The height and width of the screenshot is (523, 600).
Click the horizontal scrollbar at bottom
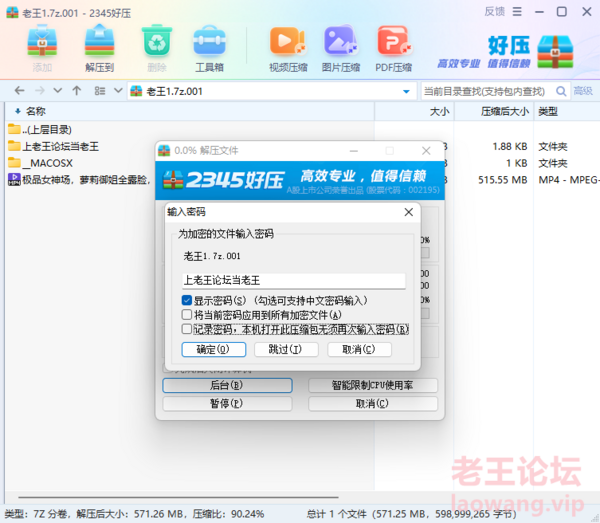tap(178, 497)
